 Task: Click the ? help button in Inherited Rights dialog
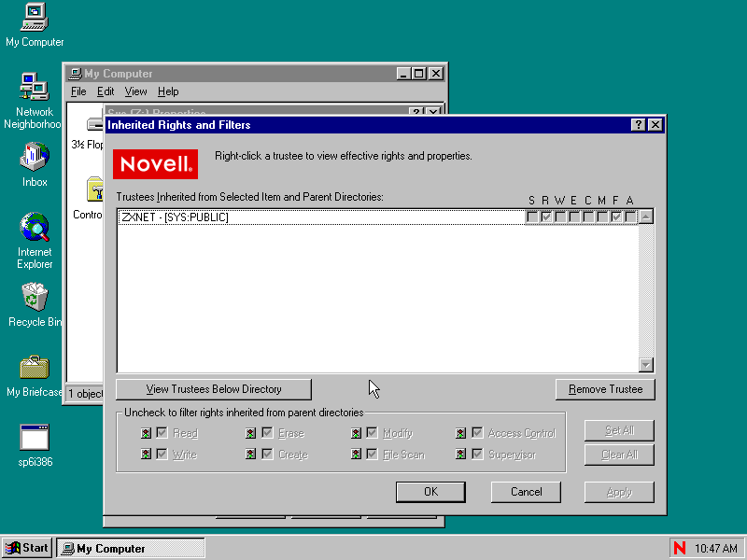pyautogui.click(x=638, y=125)
